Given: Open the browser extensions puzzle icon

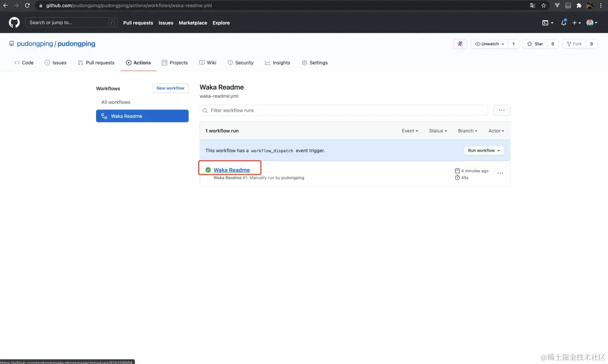Looking at the screenshot, I should point(579,5).
